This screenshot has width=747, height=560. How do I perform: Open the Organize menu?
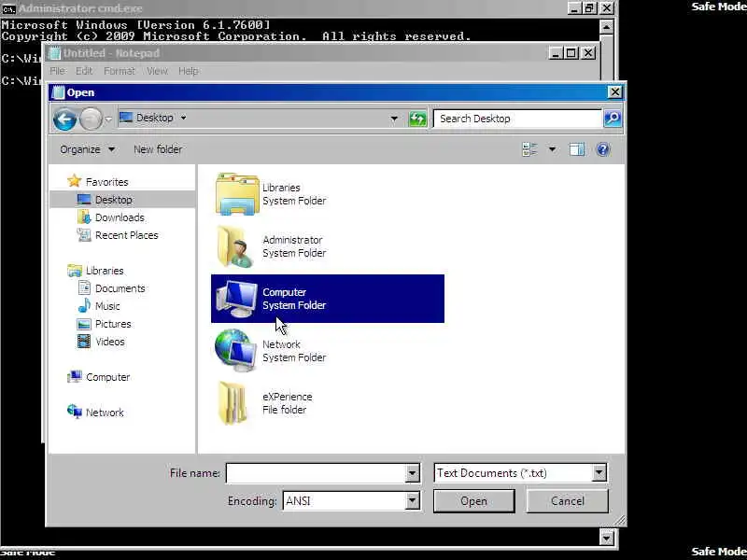pyautogui.click(x=87, y=149)
